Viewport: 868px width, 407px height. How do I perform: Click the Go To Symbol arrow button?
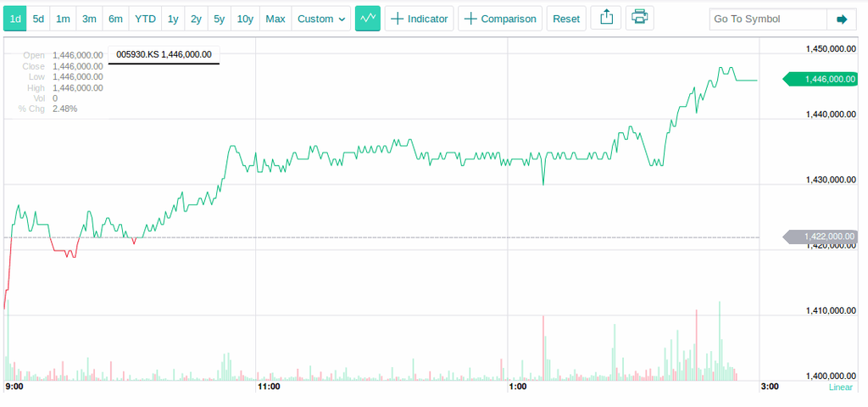pyautogui.click(x=841, y=19)
